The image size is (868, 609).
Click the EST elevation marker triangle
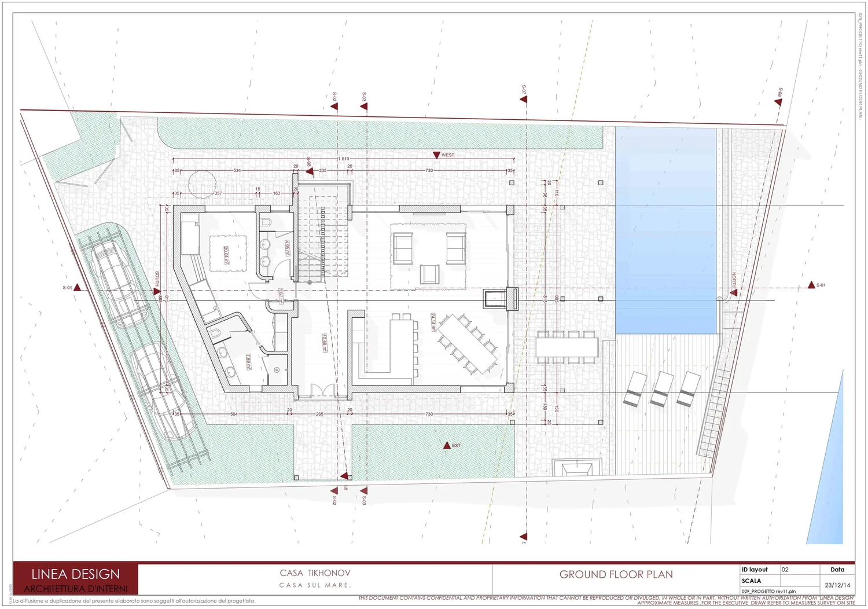tap(447, 445)
